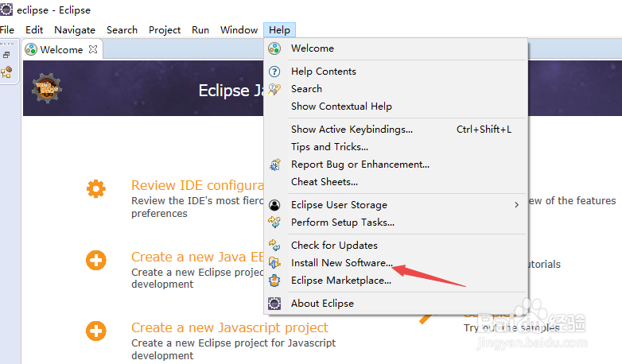
Task: Choose Report Bug or Enhancement...
Action: coord(396,165)
